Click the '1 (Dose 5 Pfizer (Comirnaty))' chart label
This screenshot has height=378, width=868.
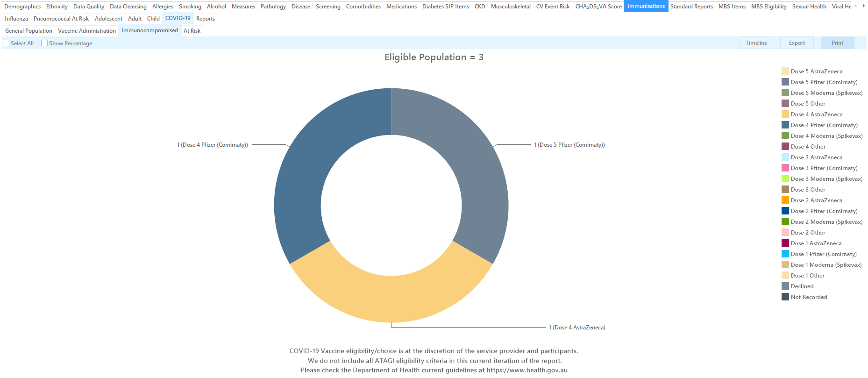click(569, 145)
